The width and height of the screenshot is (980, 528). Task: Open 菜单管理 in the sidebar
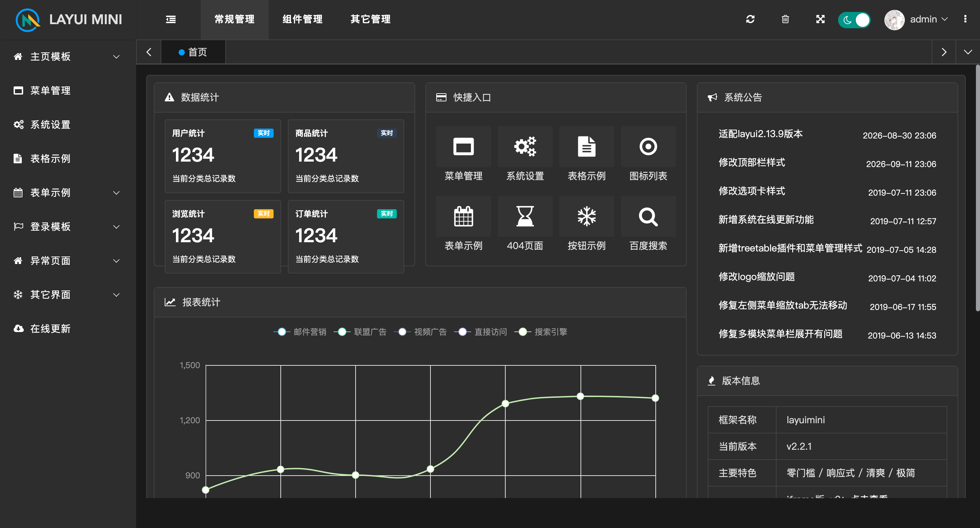pos(68,90)
